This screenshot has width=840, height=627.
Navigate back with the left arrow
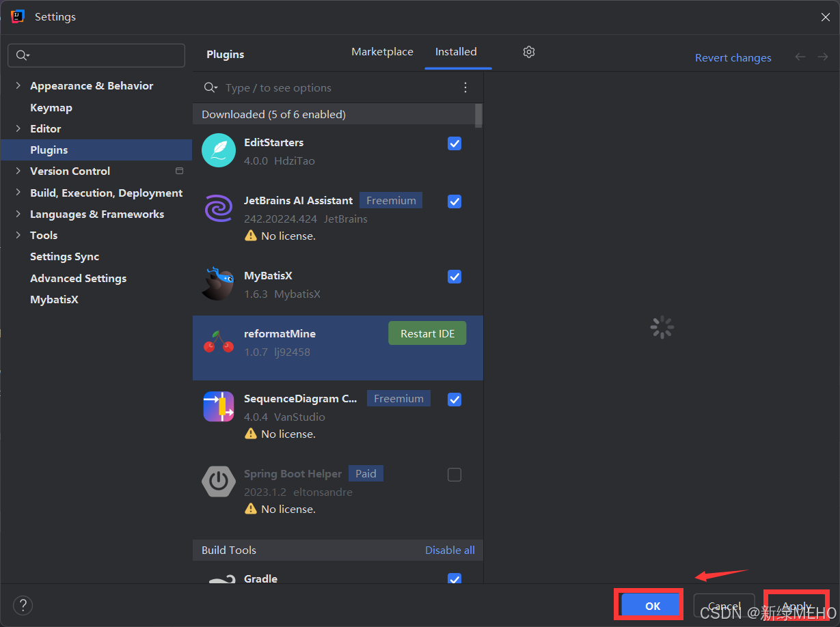[x=800, y=57]
